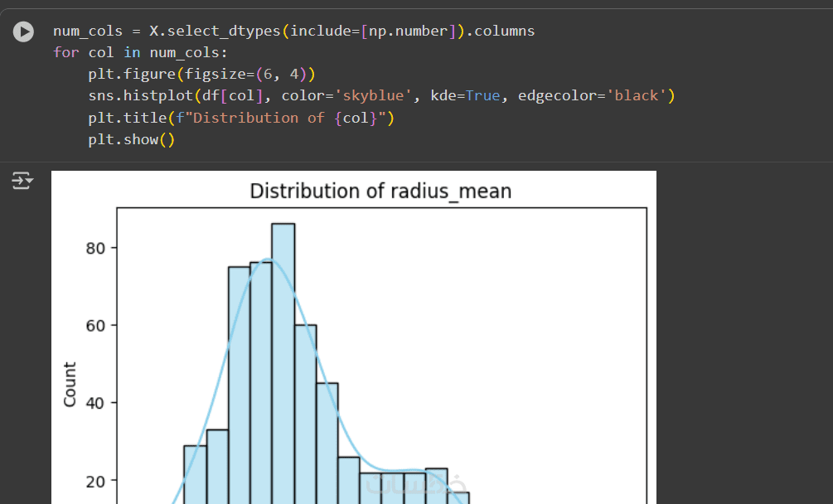Toggle the cell output options icon
The image size is (833, 504).
click(x=22, y=181)
